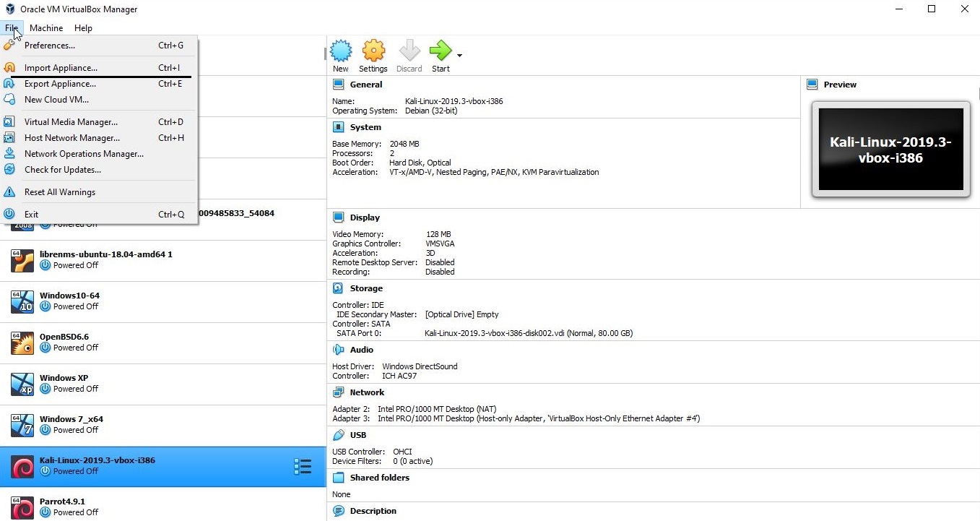The height and width of the screenshot is (521, 980).
Task: Click the Parrot4.9.1 Debian swirl icon
Action: (22, 508)
